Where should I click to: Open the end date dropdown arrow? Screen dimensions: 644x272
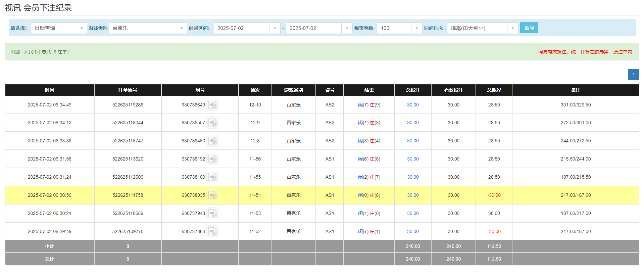click(347, 28)
